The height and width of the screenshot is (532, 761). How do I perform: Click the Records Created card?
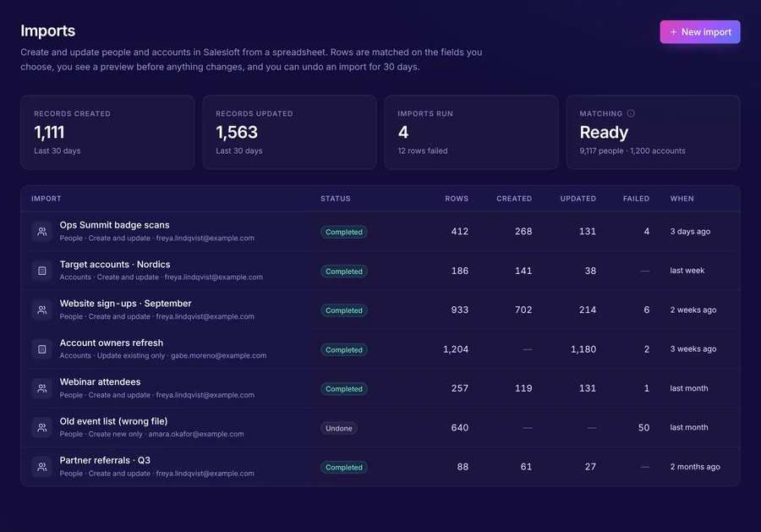(107, 132)
